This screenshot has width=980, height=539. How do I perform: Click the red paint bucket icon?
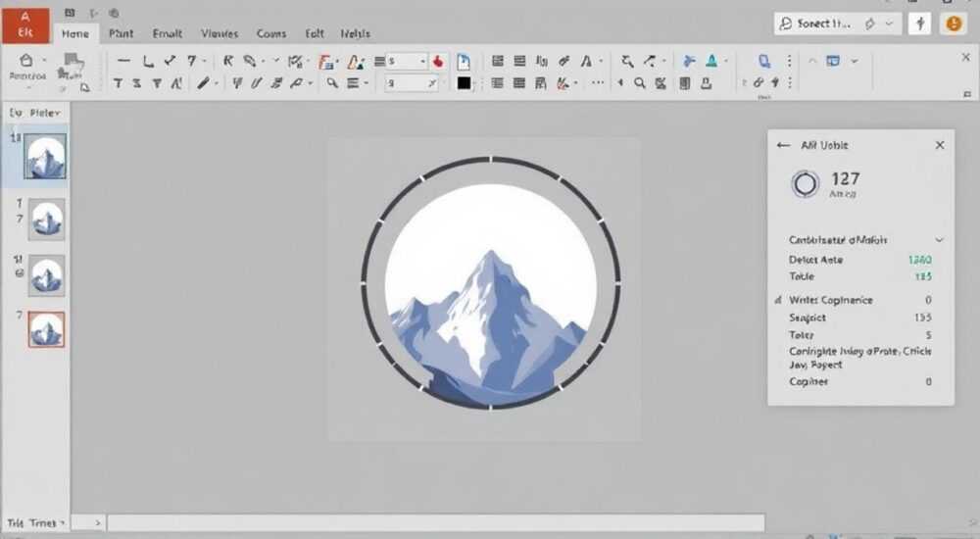pos(438,62)
